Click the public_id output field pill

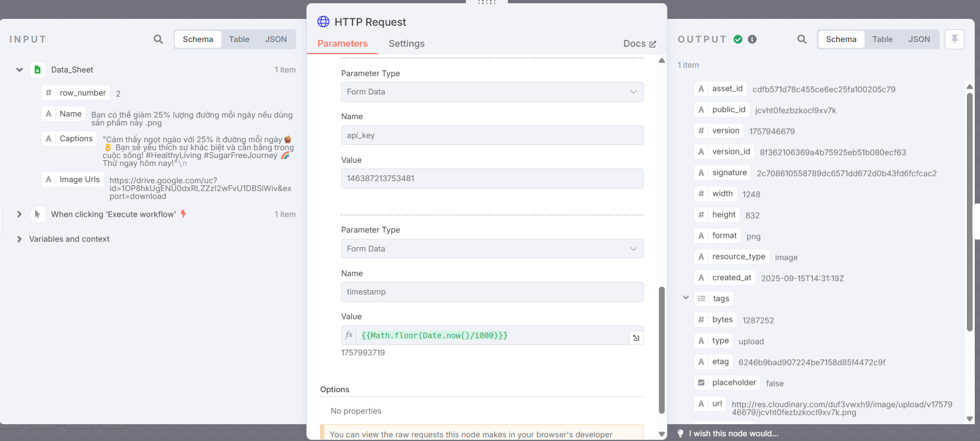tap(722, 110)
